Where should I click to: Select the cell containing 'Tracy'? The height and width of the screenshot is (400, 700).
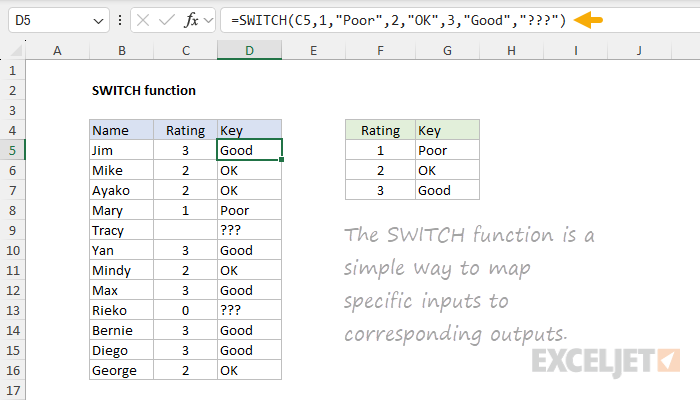pos(121,230)
